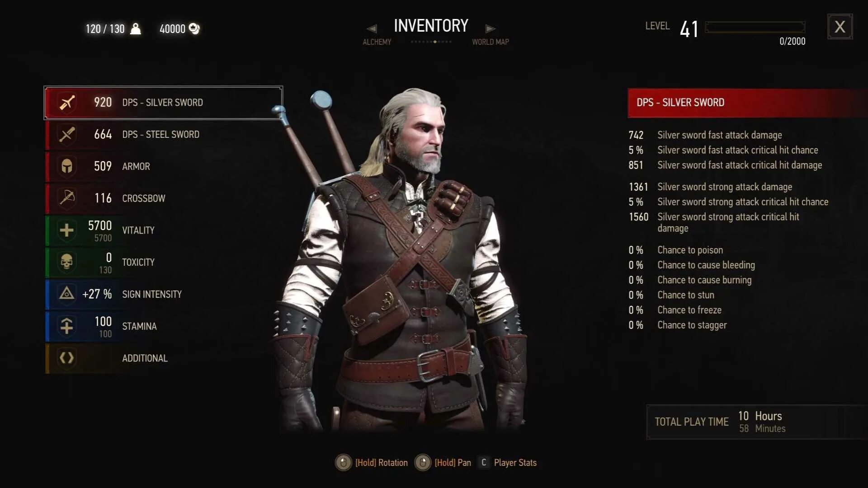Select the vitality plus icon
The image size is (868, 488).
coord(67,230)
